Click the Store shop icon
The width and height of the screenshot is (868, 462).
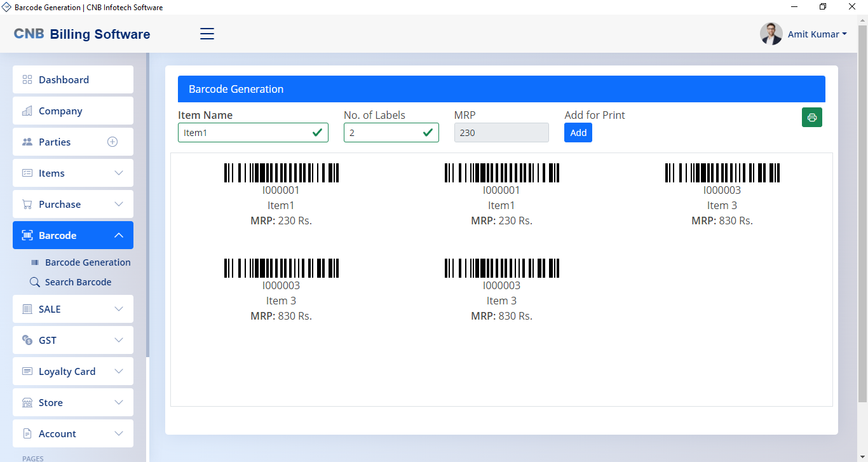pos(27,402)
